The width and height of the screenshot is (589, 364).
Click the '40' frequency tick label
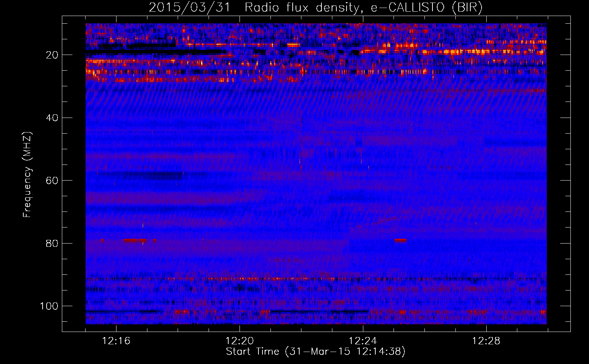52,118
